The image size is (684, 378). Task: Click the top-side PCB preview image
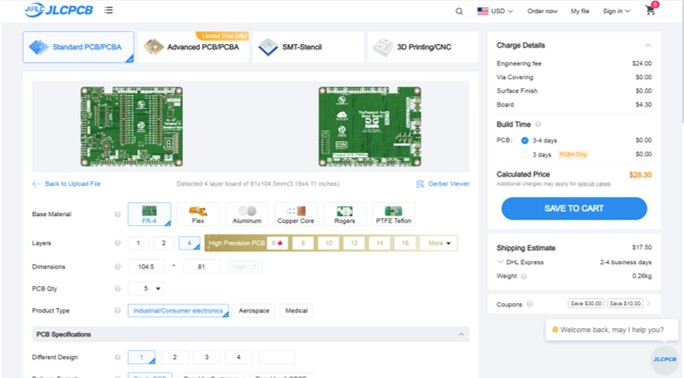click(131, 126)
